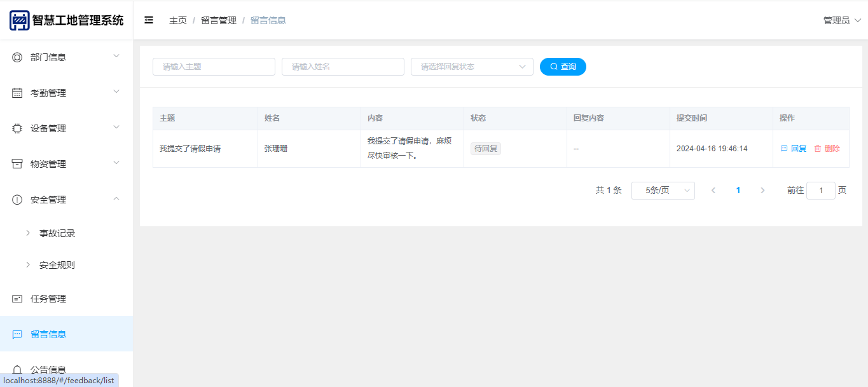The image size is (868, 387).
Task: Click the 请输入姓名 input field
Action: [343, 67]
